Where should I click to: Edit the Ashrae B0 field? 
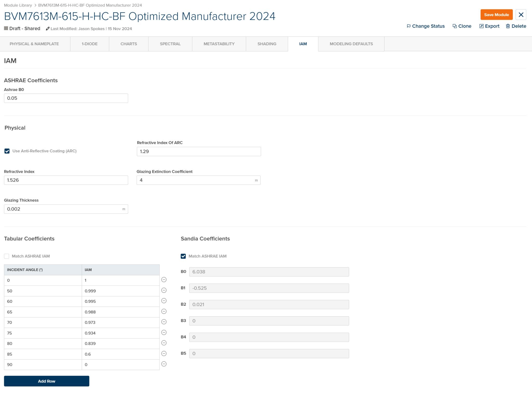tap(66, 98)
